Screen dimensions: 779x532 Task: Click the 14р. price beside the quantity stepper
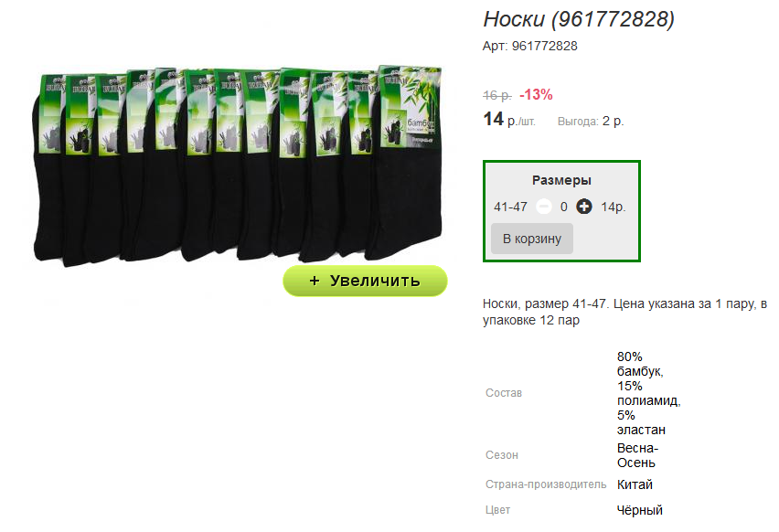click(x=614, y=207)
